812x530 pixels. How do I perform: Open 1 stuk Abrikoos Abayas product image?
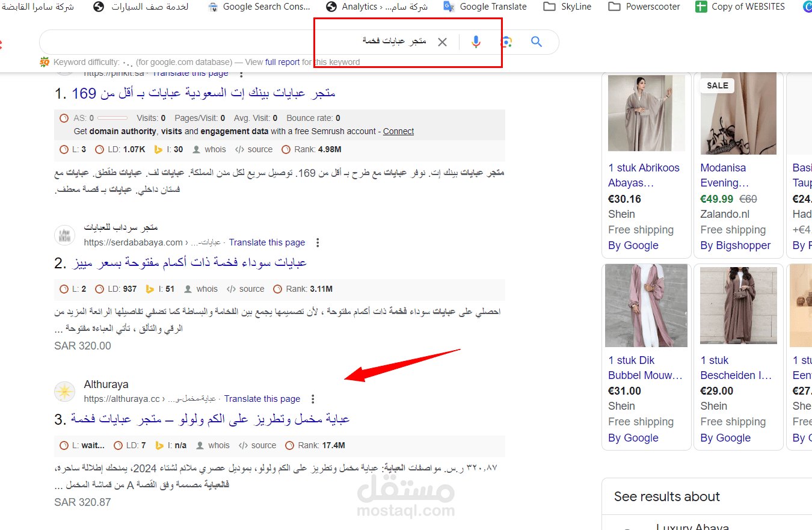coord(647,113)
